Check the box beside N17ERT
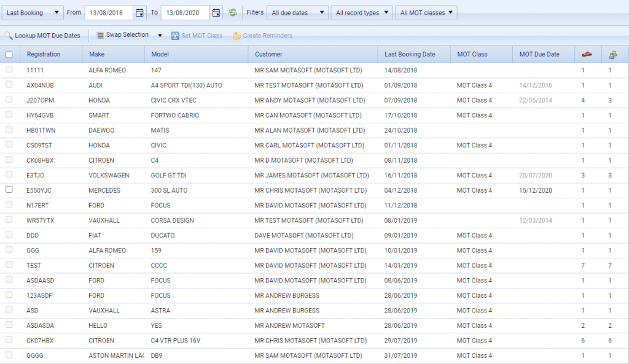Viewport: 629px width, 364px height. [x=9, y=204]
